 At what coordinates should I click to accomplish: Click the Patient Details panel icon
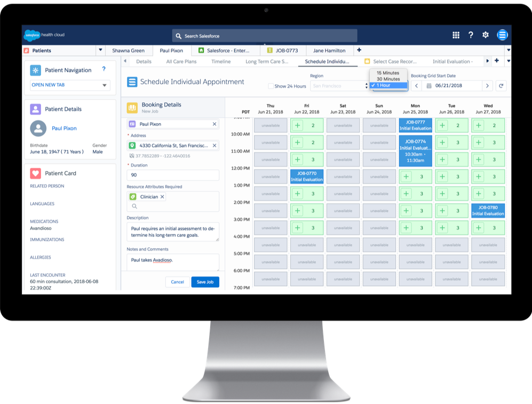36,109
